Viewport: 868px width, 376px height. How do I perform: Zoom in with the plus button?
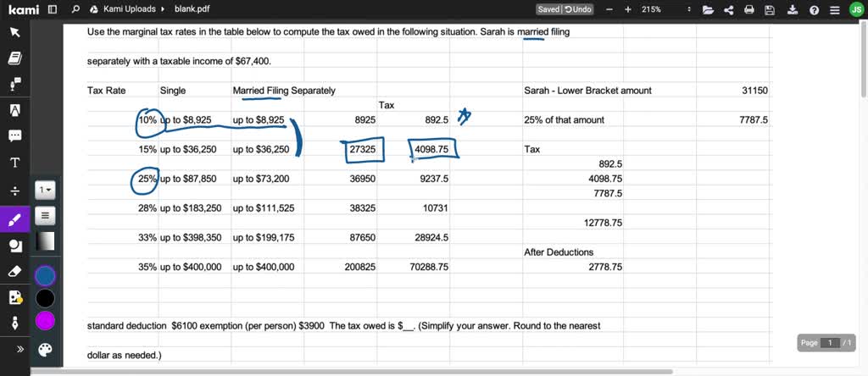click(628, 9)
